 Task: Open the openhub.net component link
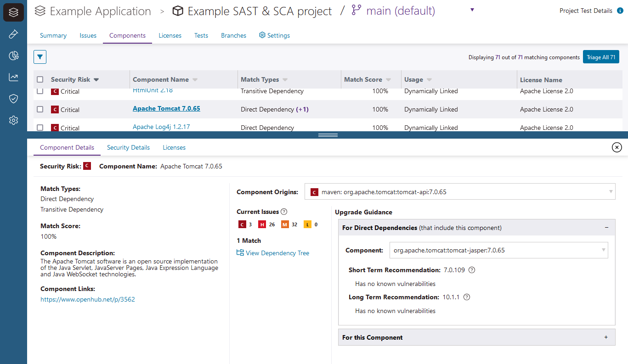click(x=88, y=299)
